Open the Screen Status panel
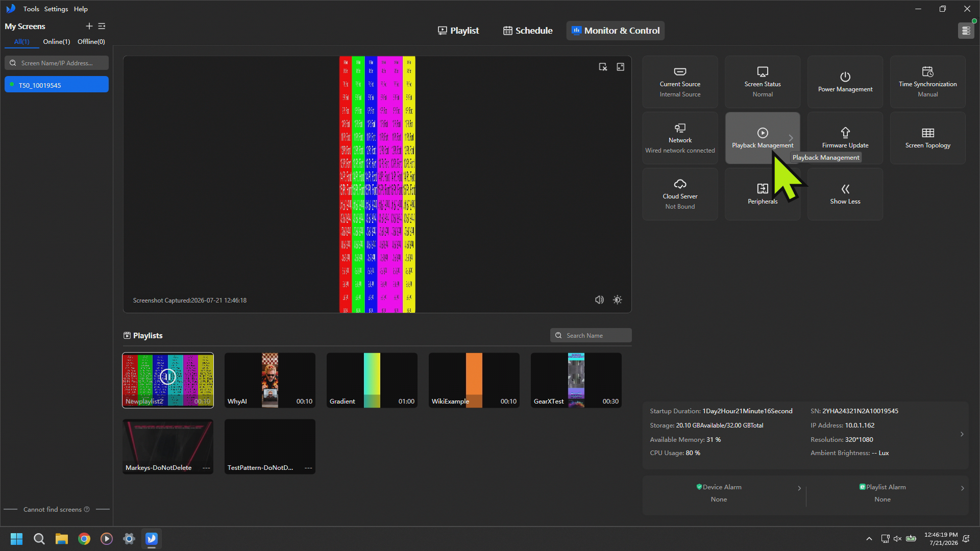This screenshot has height=551, width=980. coord(763,82)
